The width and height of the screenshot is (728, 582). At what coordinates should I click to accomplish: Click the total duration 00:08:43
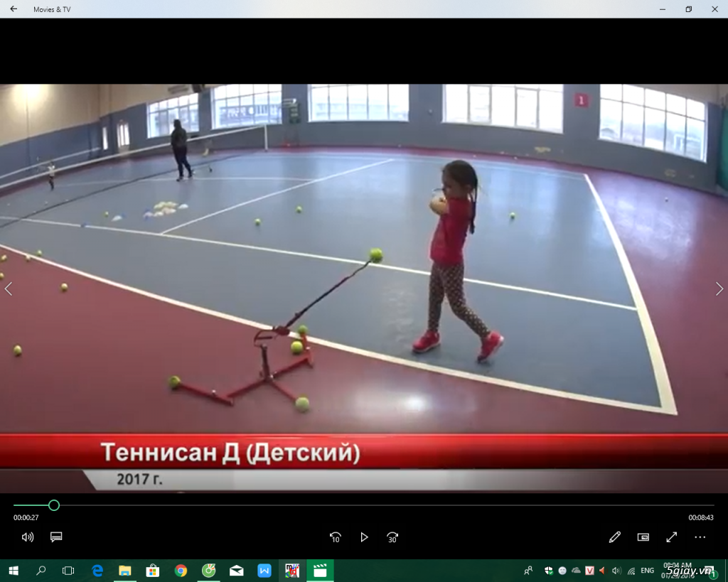pos(701,517)
